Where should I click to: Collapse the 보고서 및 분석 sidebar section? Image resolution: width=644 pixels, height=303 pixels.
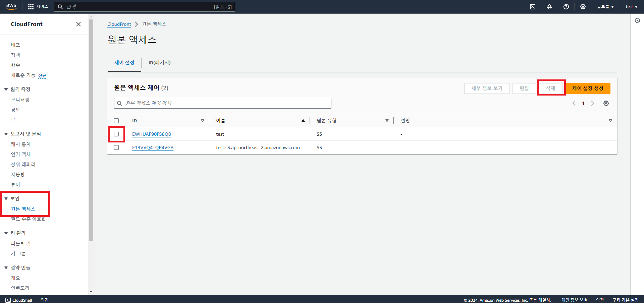tap(6, 134)
